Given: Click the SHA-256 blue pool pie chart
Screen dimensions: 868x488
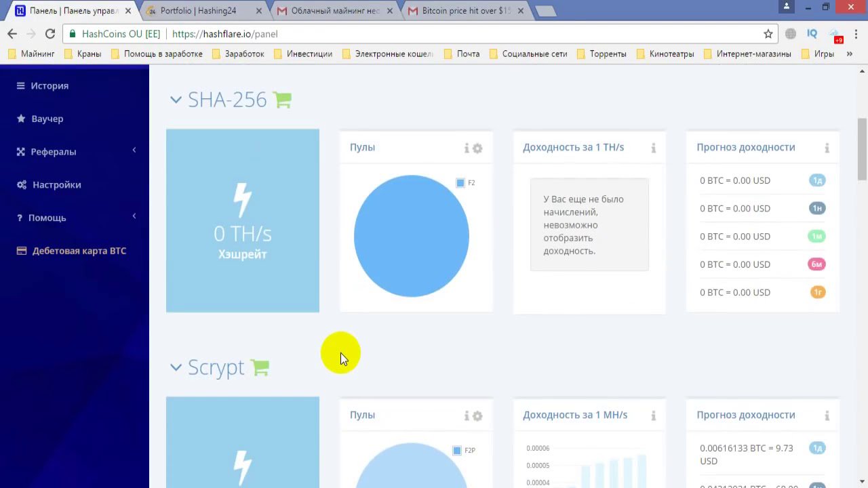Looking at the screenshot, I should point(412,236).
